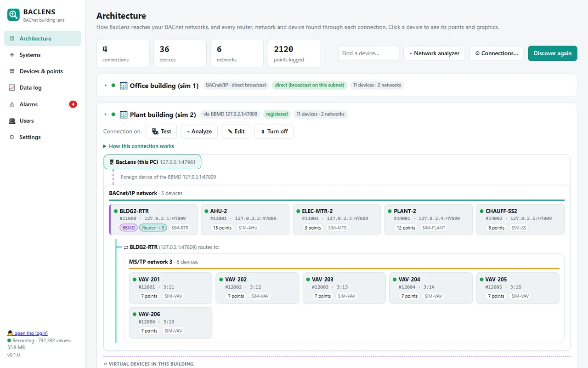Click the Office building (sim 1) building icon

click(124, 86)
